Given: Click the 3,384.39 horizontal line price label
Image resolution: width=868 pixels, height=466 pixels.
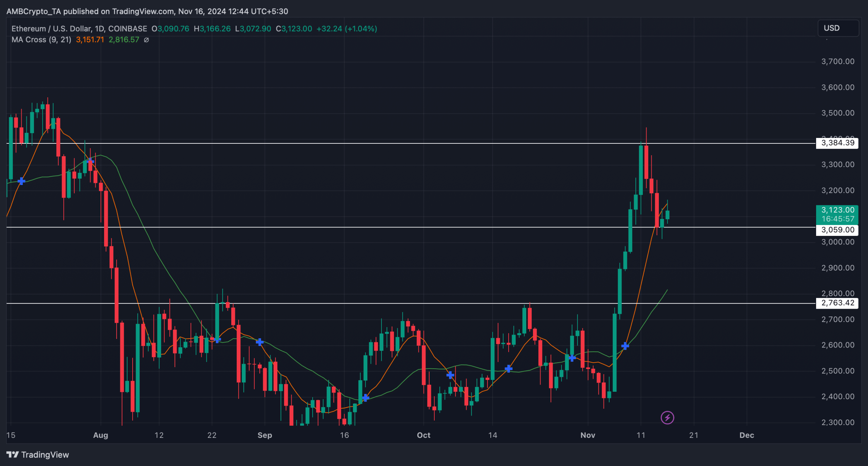Looking at the screenshot, I should coord(837,143).
